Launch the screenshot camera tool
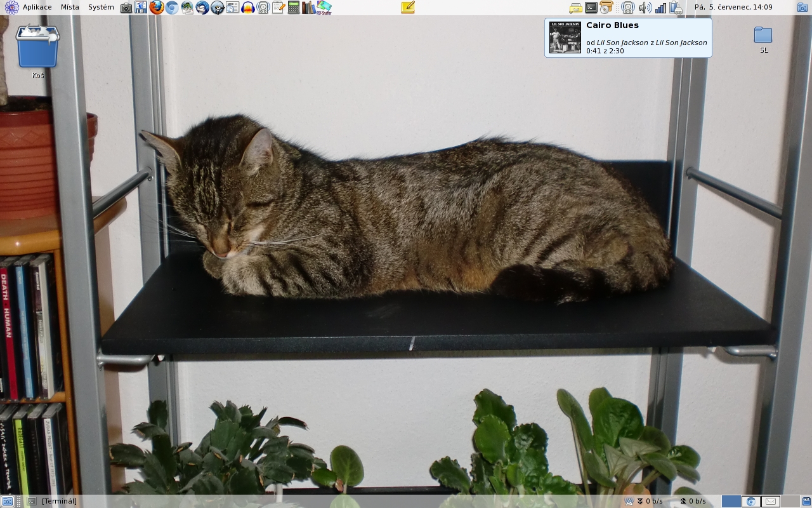The width and height of the screenshot is (812, 508). (126, 8)
